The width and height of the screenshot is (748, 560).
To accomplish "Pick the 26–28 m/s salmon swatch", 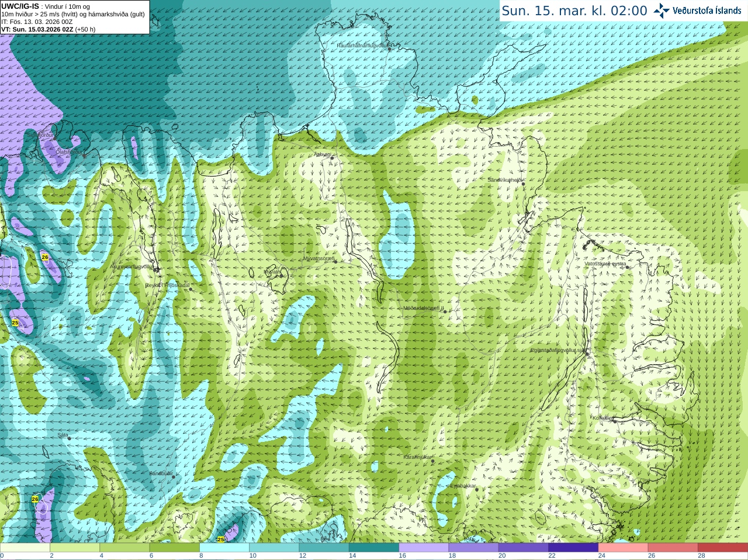I will [673, 548].
